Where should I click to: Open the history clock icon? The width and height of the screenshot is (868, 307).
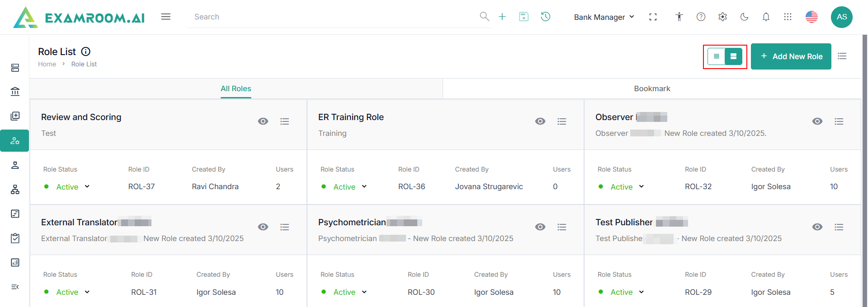(x=546, y=17)
